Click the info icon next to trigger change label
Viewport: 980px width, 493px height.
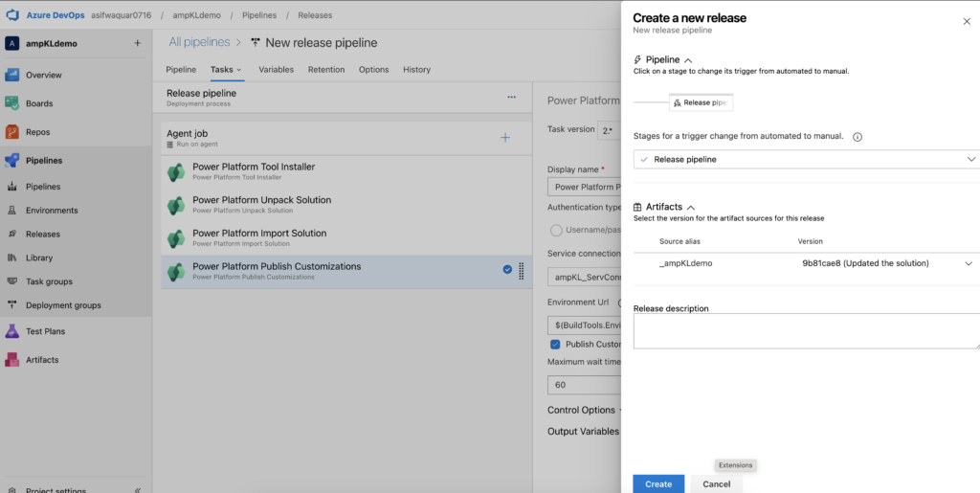[x=857, y=137]
